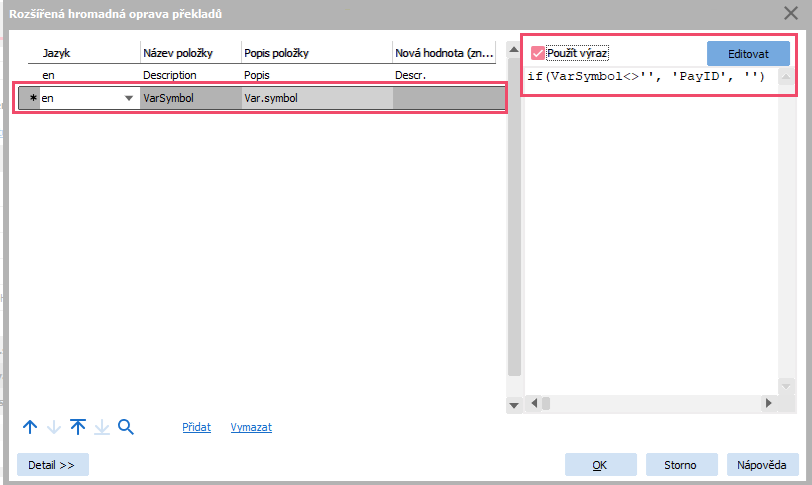The image size is (812, 485).
Task: Select the VarSymbol cell
Action: click(191, 98)
